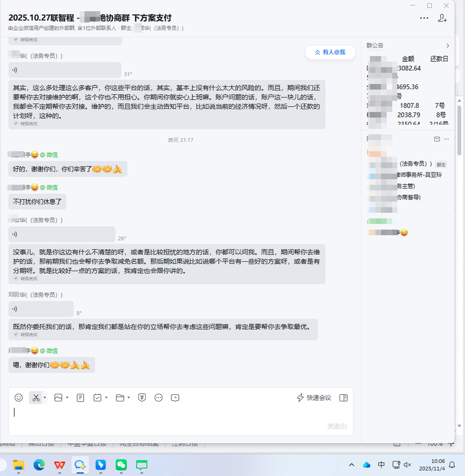Click the 金额 column header
Image resolution: width=465 pixels, height=476 pixels.
click(408, 59)
